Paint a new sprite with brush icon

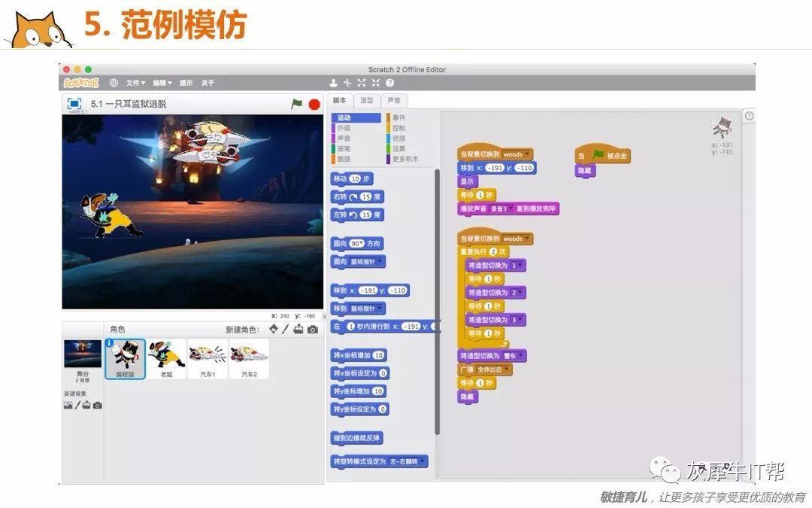pos(286,329)
